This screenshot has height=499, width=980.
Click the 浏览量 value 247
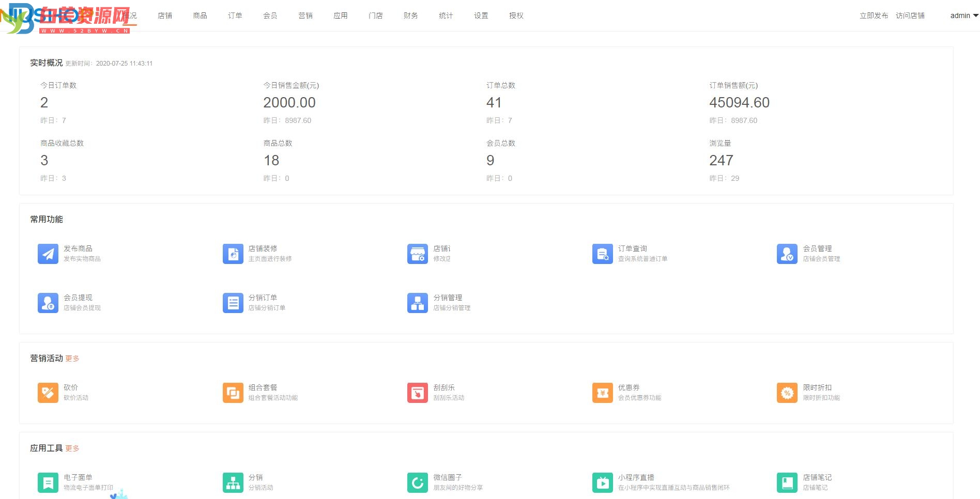(721, 161)
